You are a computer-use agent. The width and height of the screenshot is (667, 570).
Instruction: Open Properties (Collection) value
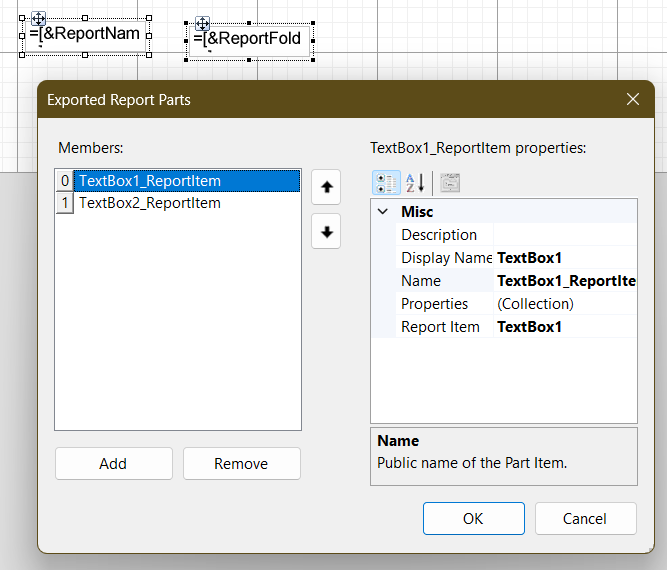click(565, 303)
